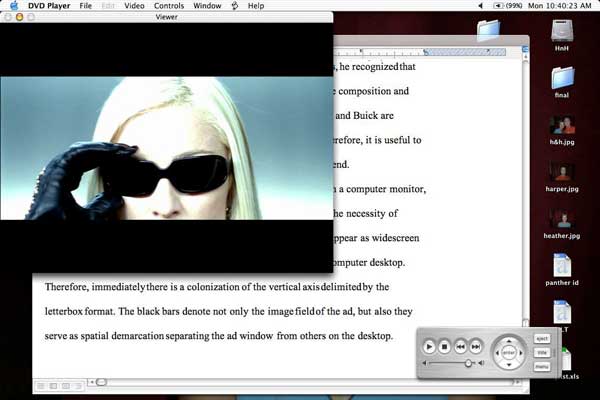
Task: Click the fourth view button in document
Action: (78, 386)
